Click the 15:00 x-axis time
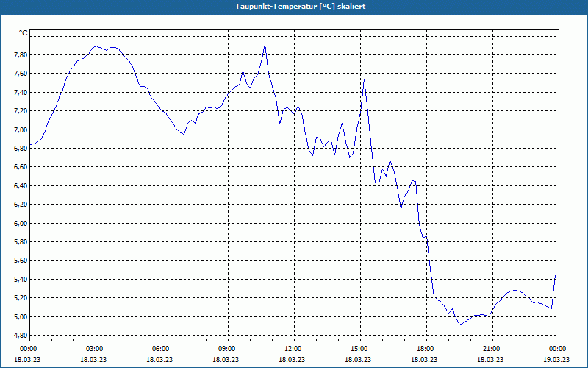 click(x=360, y=349)
